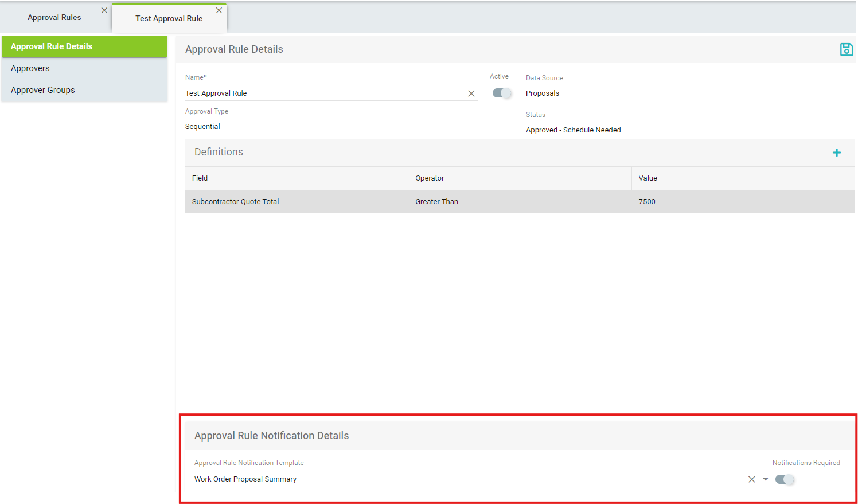Screen dimensions: 858x504
Task: Add a new definition with plus icon
Action: (837, 153)
